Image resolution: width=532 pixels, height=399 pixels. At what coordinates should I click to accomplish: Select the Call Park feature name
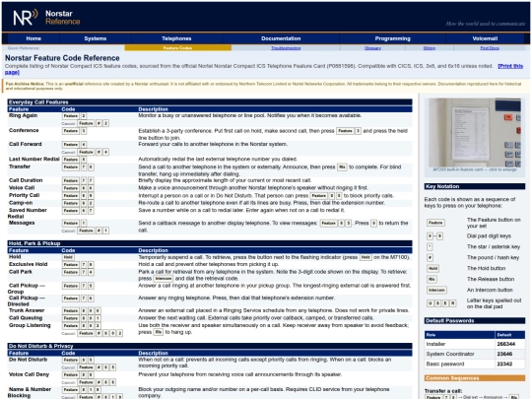pos(21,272)
